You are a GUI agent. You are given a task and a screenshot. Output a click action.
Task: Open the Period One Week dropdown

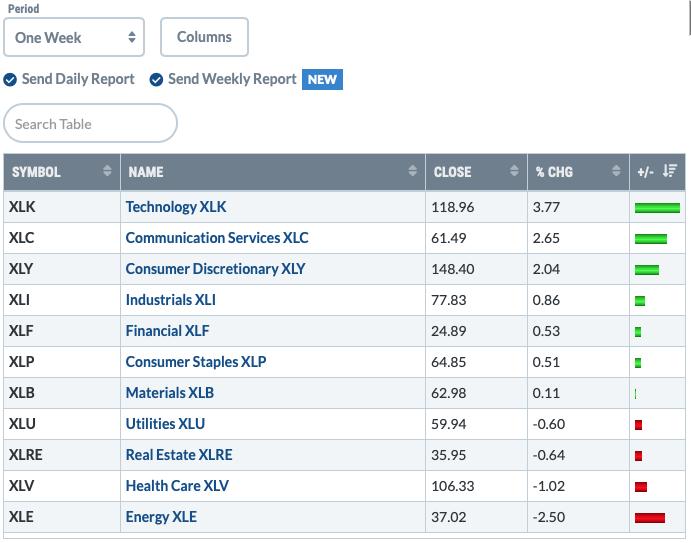74,37
